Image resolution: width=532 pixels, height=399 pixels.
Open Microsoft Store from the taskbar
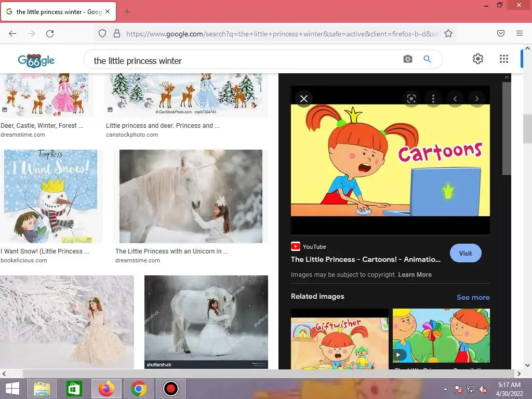point(74,389)
